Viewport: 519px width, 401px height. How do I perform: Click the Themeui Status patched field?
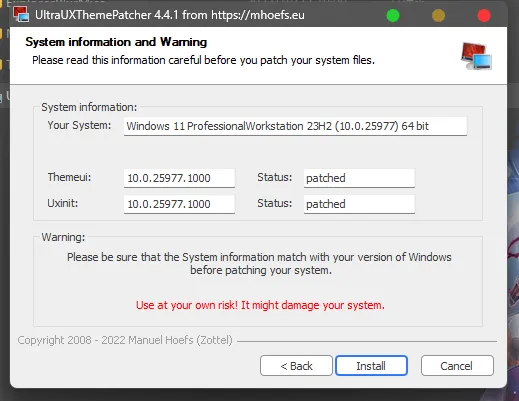coord(359,178)
